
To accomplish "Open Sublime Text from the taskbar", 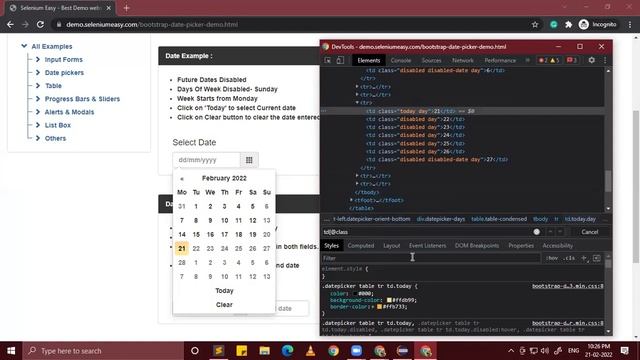I will click(x=218, y=351).
